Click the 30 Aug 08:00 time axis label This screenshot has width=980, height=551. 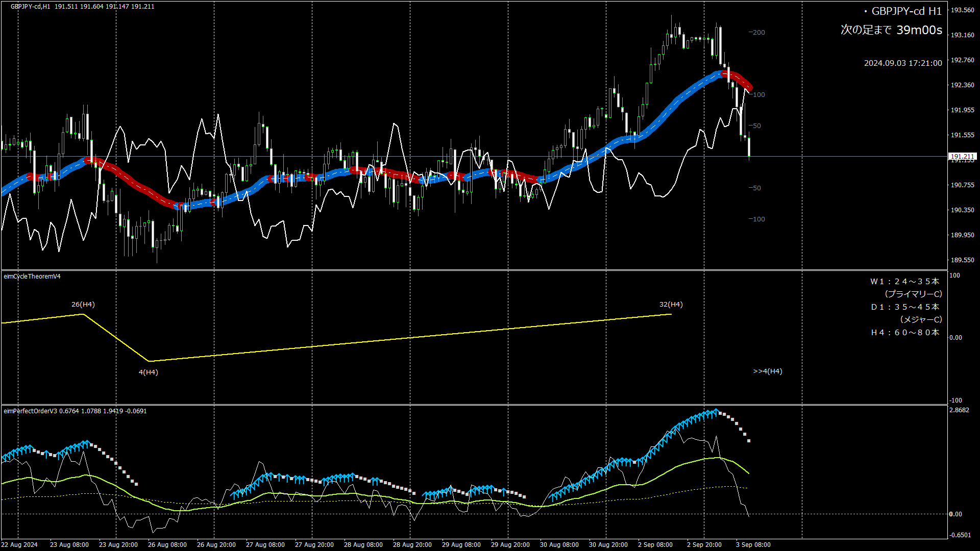point(559,545)
